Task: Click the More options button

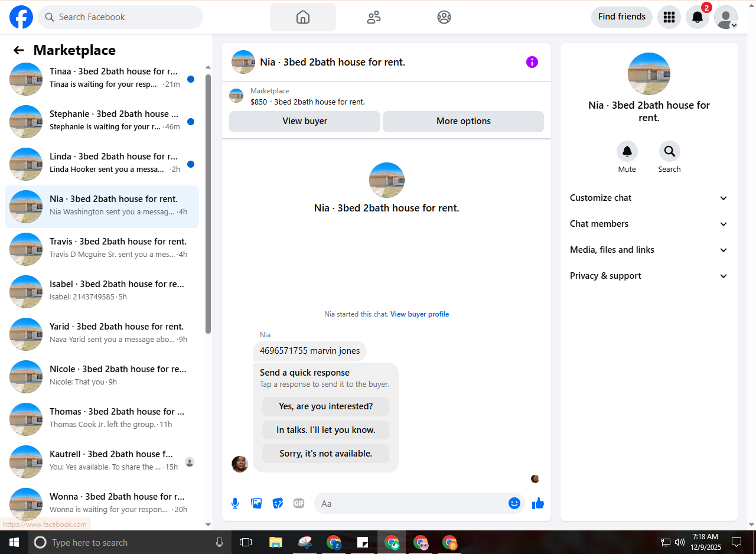Action: click(464, 121)
